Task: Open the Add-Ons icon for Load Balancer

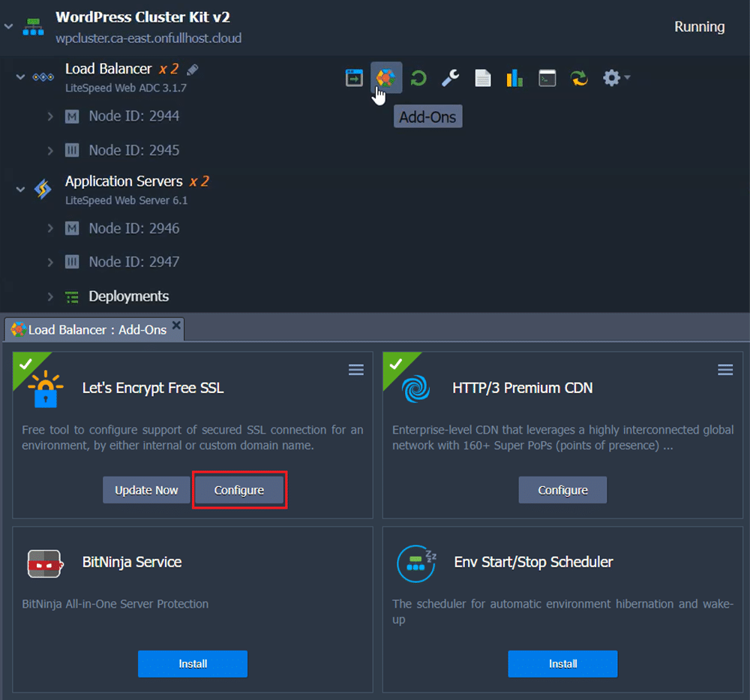Action: tap(385, 77)
